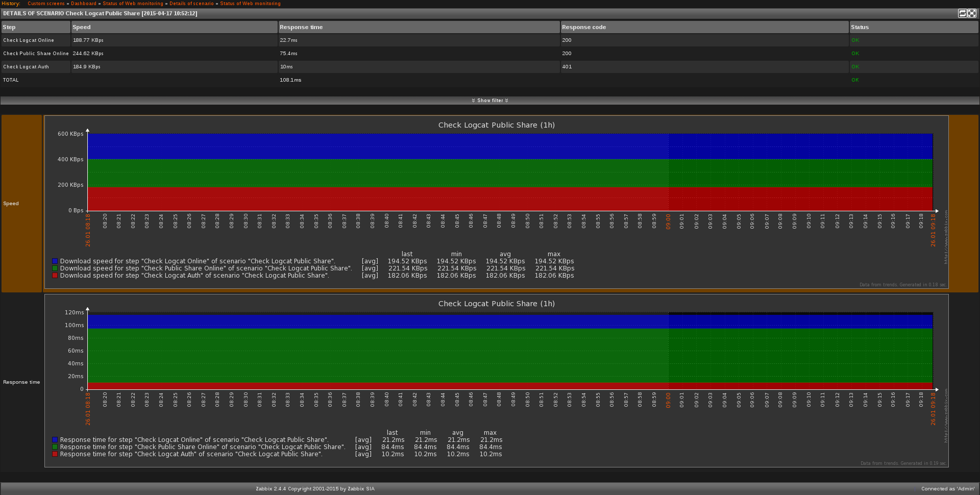This screenshot has height=495, width=980.
Task: Click red swatch for Check Logcat Auth response time
Action: click(x=55, y=454)
